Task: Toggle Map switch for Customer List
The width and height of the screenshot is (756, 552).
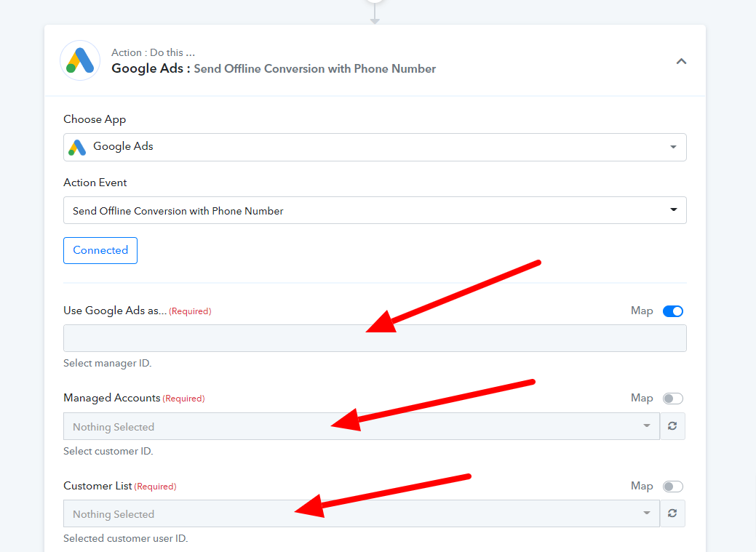Action: pyautogui.click(x=672, y=487)
